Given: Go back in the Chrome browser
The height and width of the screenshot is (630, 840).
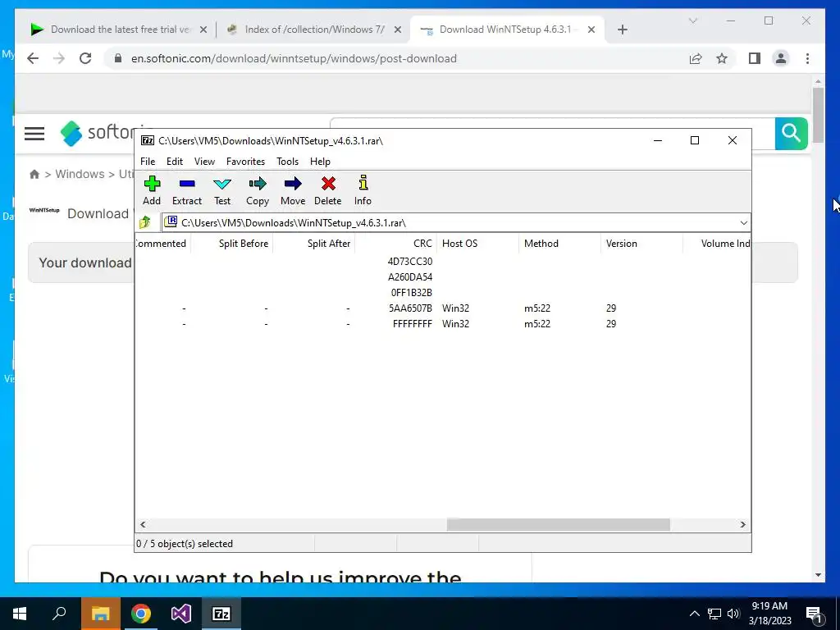Looking at the screenshot, I should pos(33,58).
